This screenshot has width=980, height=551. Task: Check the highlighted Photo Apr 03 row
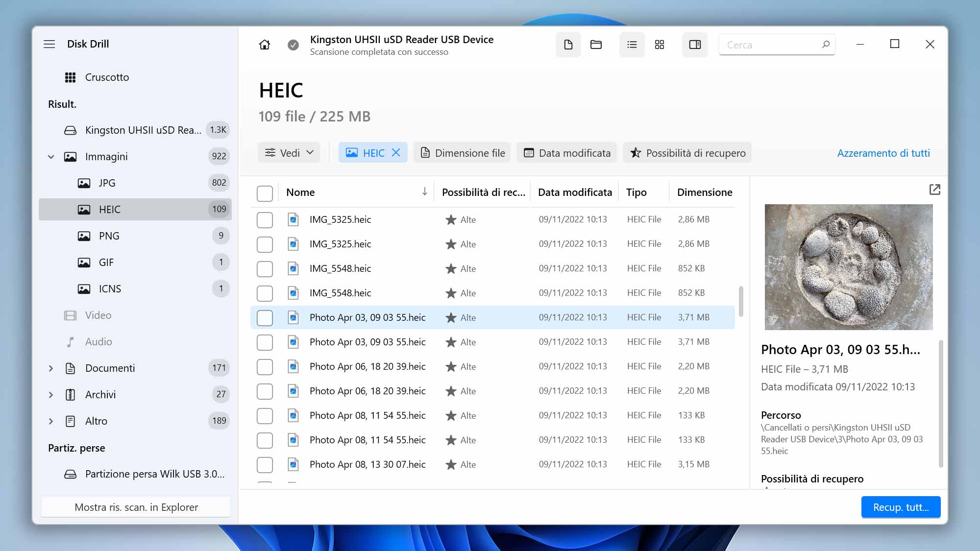tap(265, 318)
